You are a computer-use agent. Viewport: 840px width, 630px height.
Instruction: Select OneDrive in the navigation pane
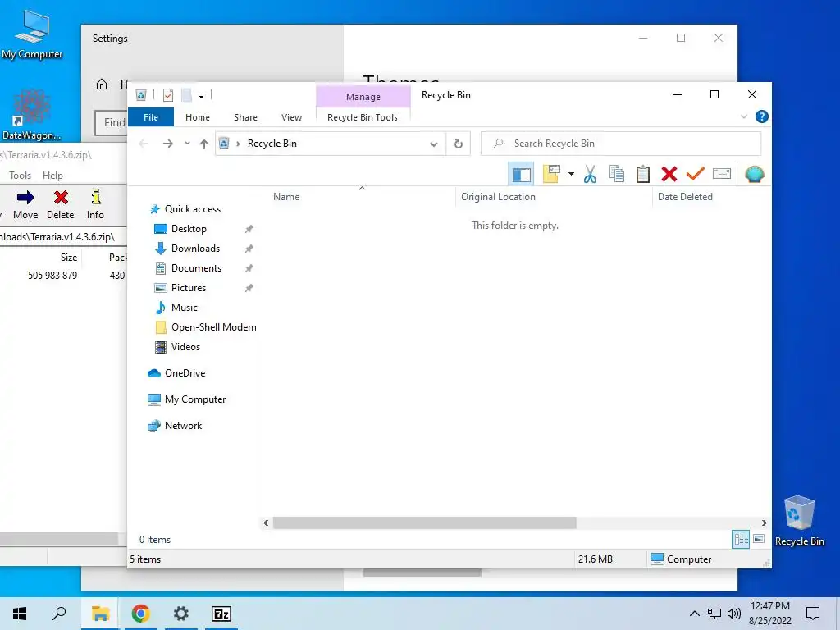tap(185, 373)
